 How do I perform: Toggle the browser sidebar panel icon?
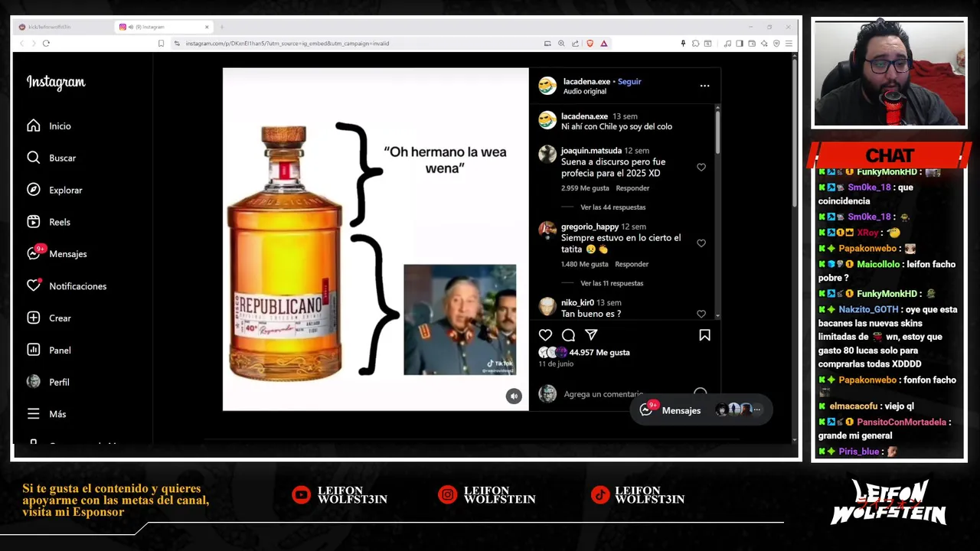(x=740, y=44)
